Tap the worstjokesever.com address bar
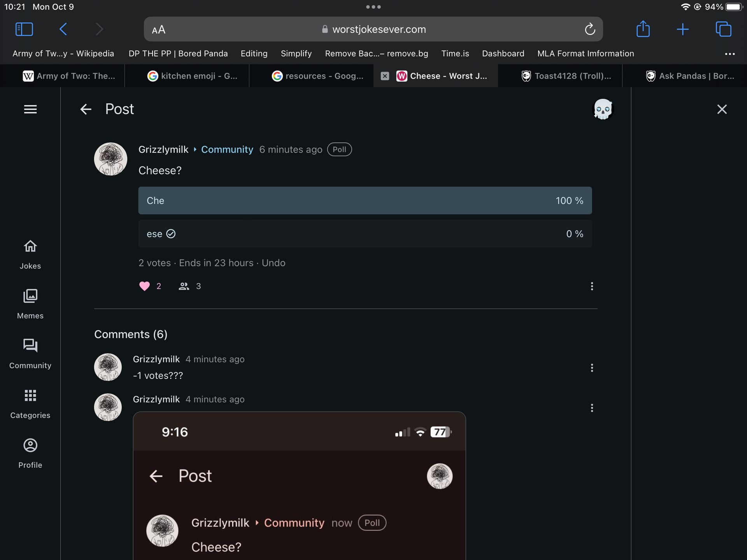The image size is (747, 560). pyautogui.click(x=373, y=29)
